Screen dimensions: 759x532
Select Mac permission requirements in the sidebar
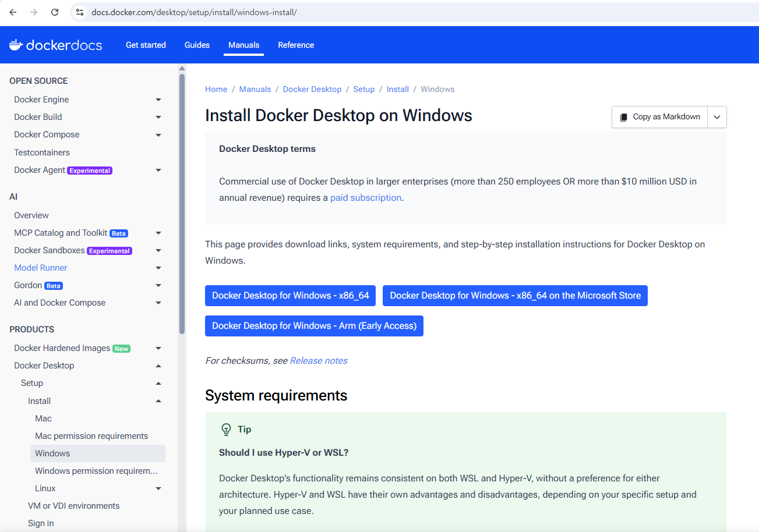(x=91, y=435)
